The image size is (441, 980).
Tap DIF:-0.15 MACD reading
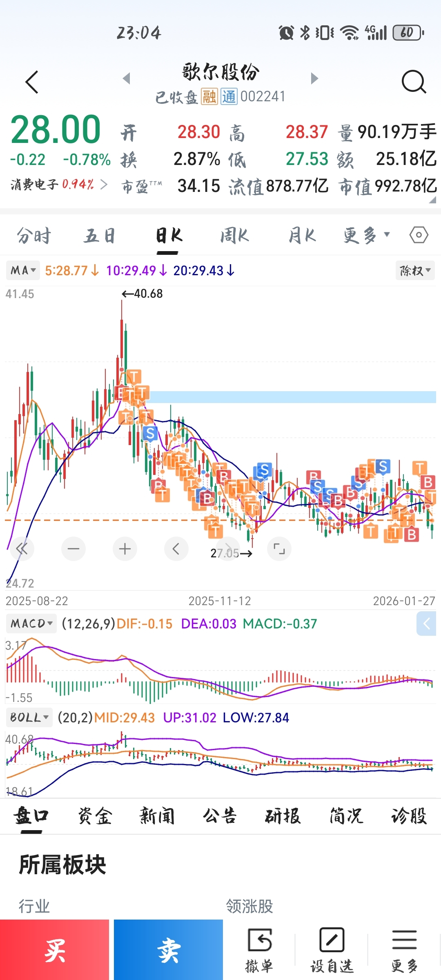(144, 624)
